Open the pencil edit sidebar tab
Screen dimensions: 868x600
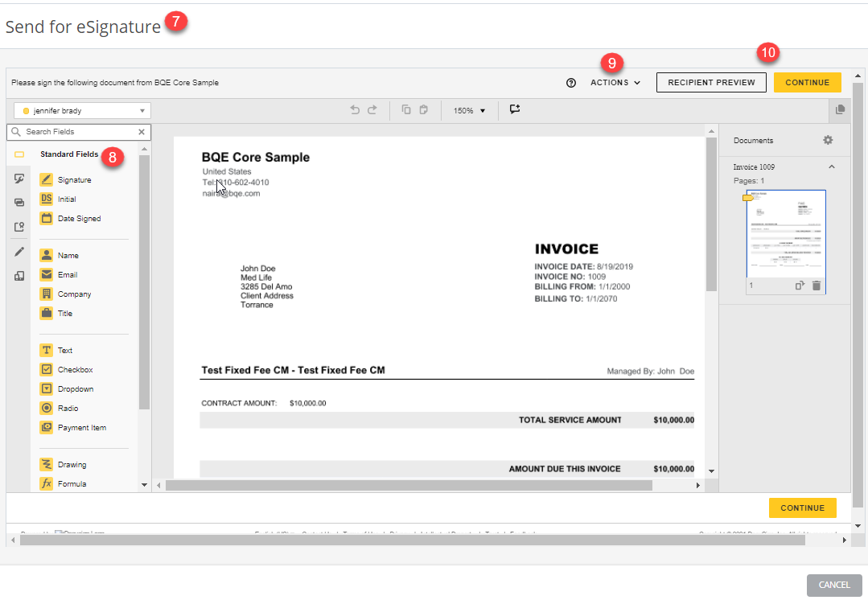pos(19,252)
